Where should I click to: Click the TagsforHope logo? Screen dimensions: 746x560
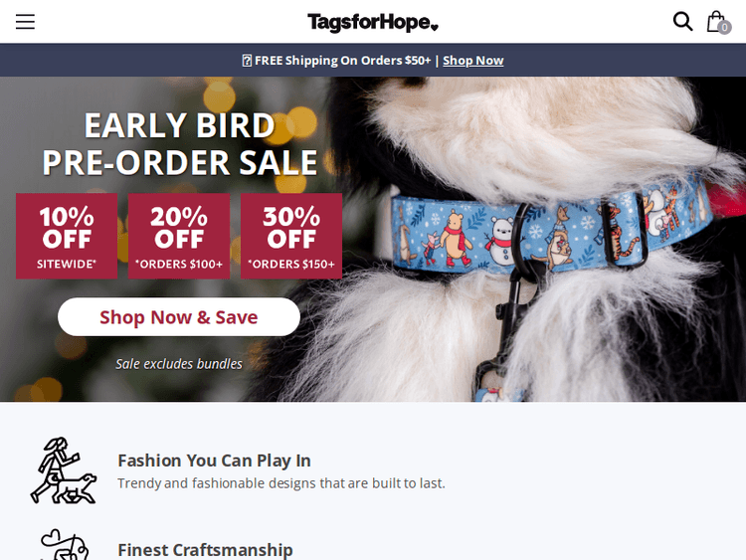[373, 22]
